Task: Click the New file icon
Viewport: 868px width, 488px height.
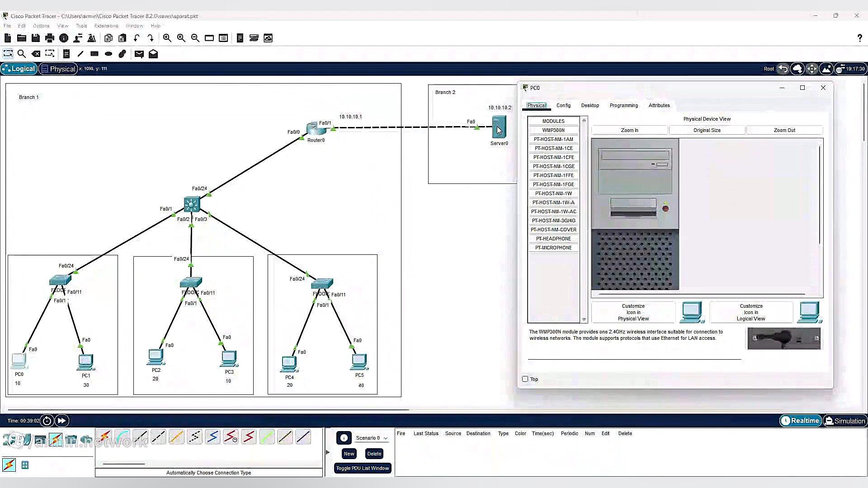Action: [x=8, y=38]
